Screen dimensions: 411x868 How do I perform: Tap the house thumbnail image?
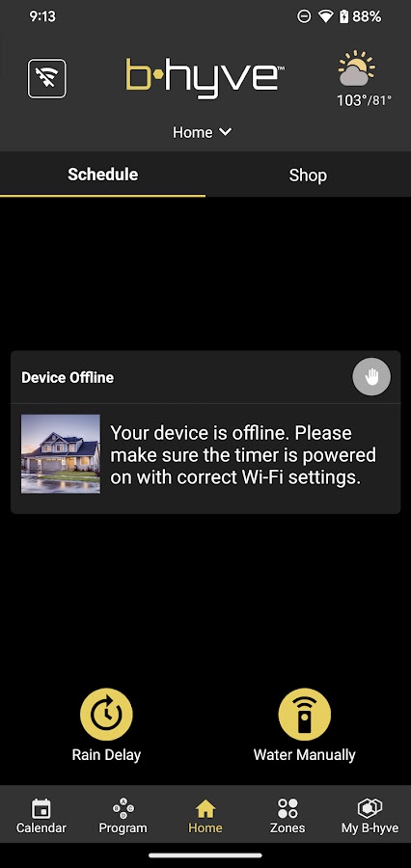click(61, 454)
